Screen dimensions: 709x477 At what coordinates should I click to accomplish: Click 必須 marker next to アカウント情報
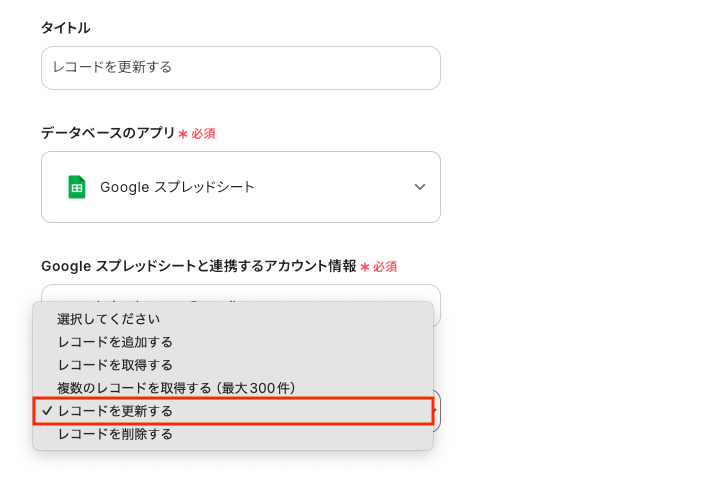point(385,267)
